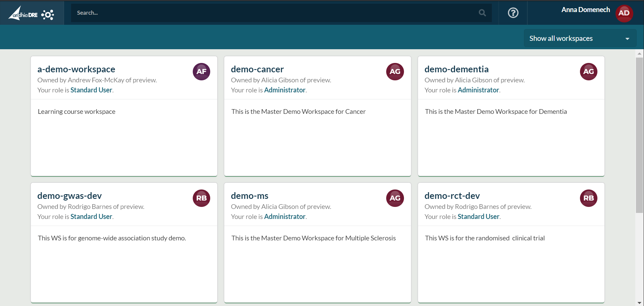Click the scrollbar down arrow
The width and height of the screenshot is (644, 306).
pyautogui.click(x=639, y=303)
